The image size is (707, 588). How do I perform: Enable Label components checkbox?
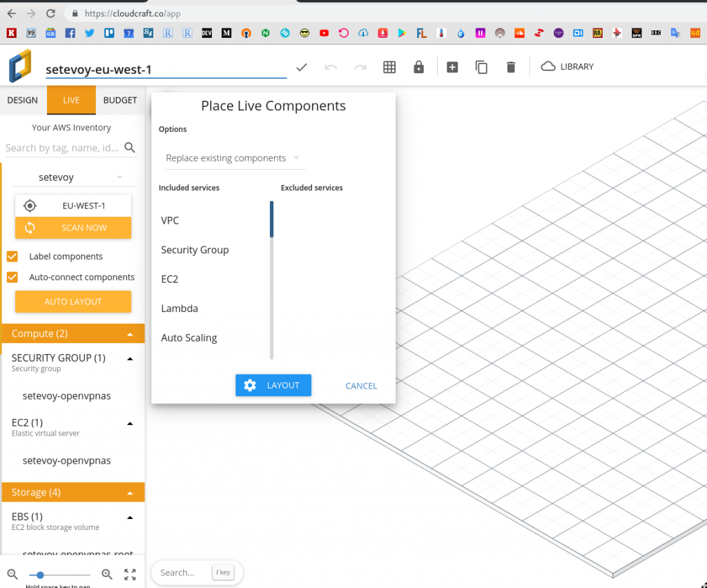click(x=12, y=256)
